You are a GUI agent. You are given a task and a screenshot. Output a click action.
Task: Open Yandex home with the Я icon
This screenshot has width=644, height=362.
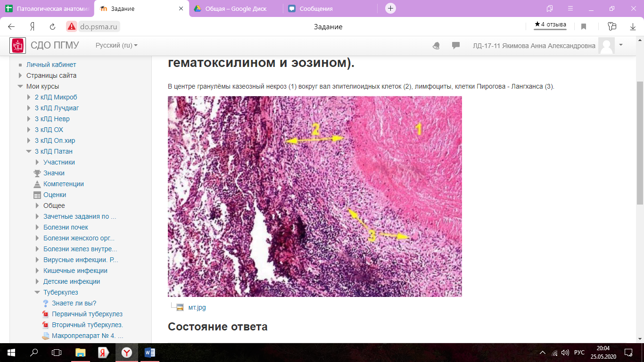(32, 27)
